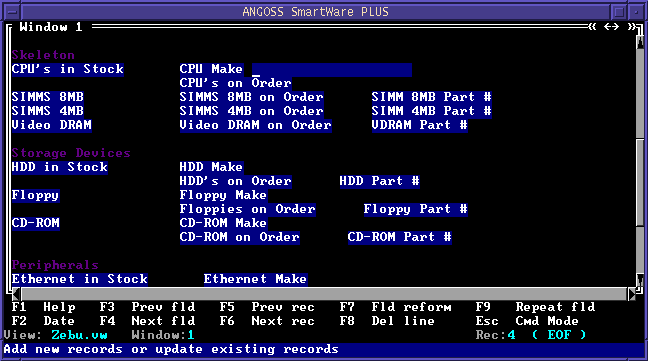The width and height of the screenshot is (648, 361).
Task: Click the window maximize square button
Action: (619, 12)
